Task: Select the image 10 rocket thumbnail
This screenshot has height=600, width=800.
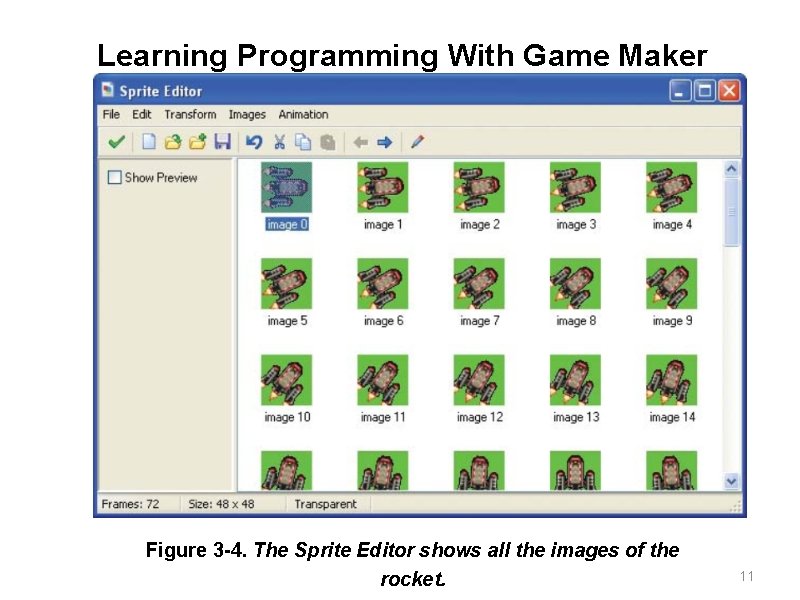Action: pos(286,380)
